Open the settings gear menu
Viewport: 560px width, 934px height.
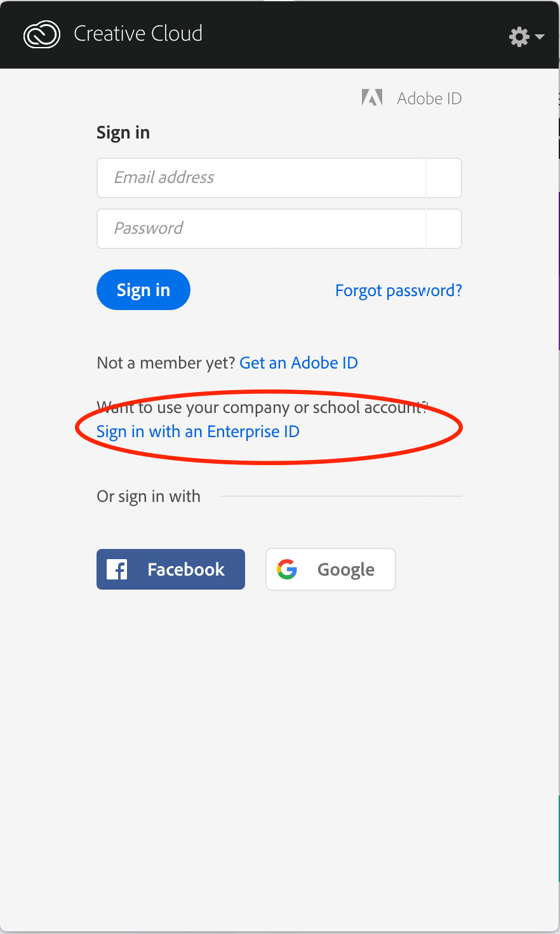point(519,37)
